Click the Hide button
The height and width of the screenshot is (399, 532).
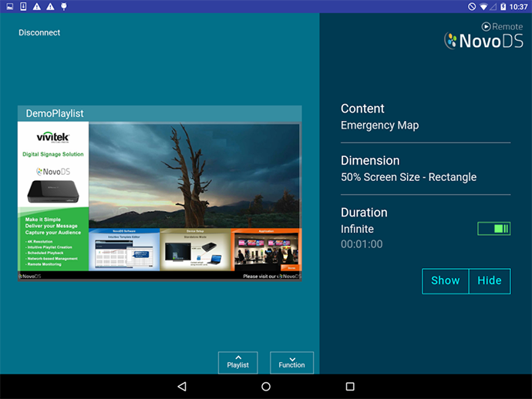(x=490, y=280)
